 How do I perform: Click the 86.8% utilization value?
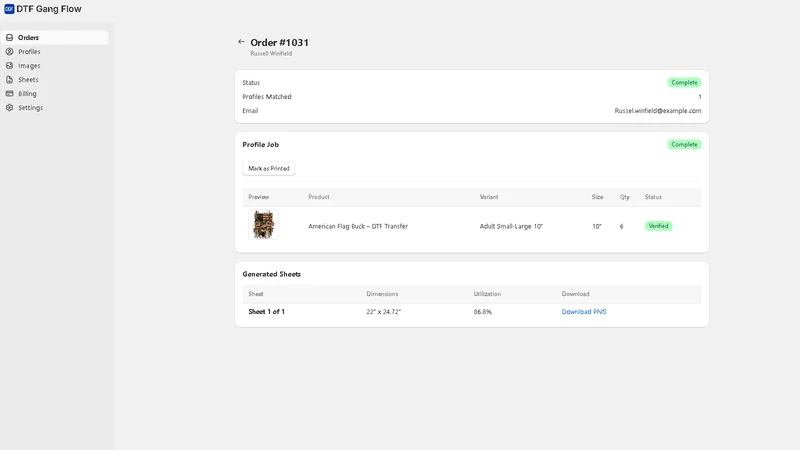click(483, 312)
